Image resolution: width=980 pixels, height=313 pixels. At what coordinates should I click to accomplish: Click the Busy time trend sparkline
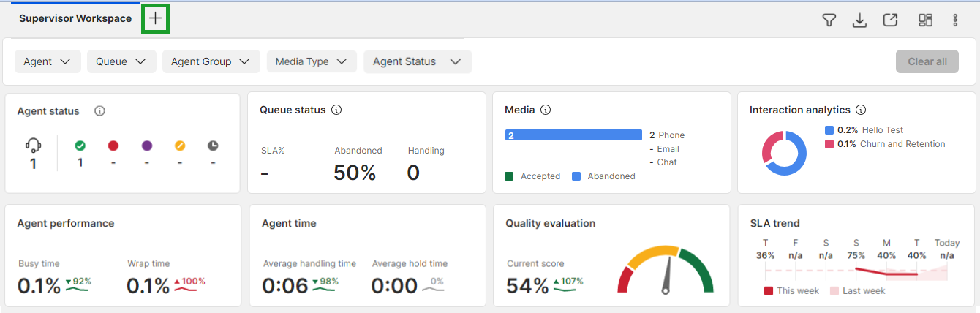77,290
